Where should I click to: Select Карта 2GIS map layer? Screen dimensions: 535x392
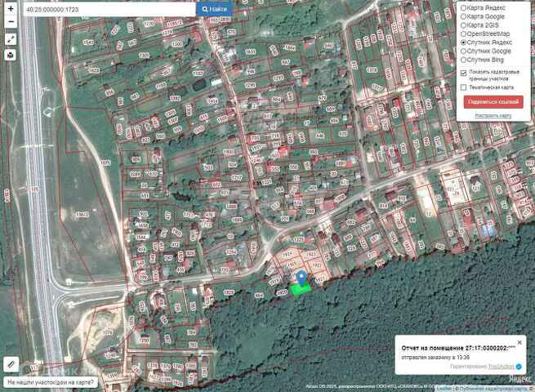pos(479,24)
